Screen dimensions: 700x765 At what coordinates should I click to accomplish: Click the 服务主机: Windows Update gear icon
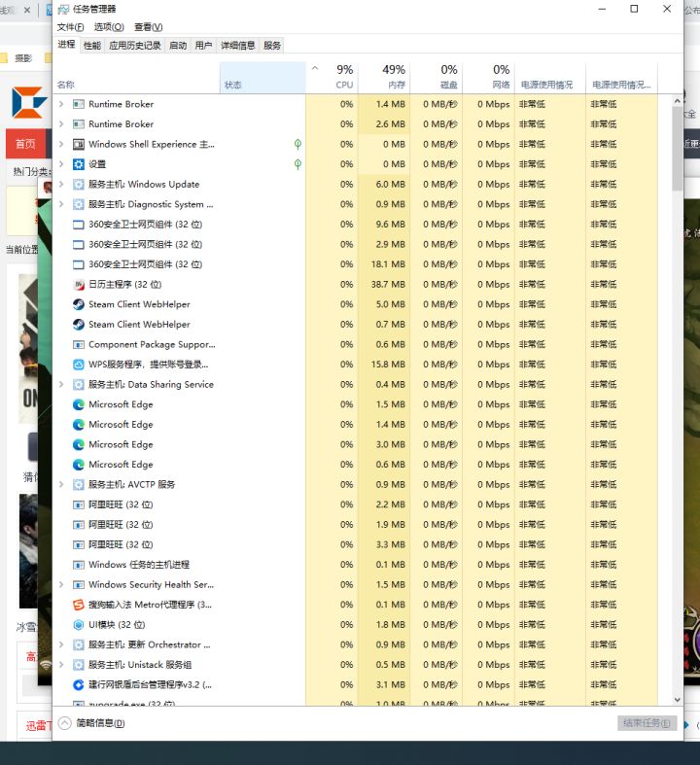tap(78, 185)
